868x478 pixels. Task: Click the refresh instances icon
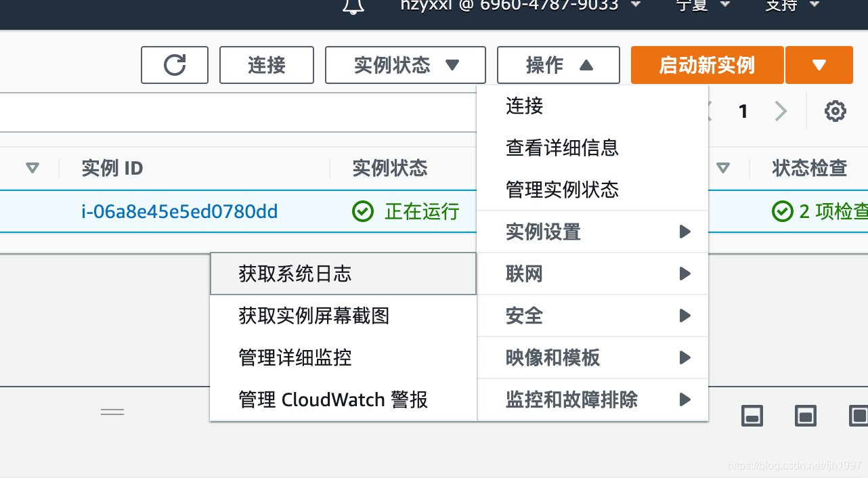click(174, 64)
